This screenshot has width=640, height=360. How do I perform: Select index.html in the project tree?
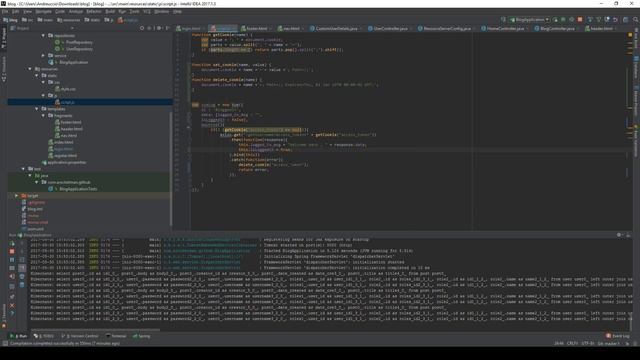tap(61, 142)
